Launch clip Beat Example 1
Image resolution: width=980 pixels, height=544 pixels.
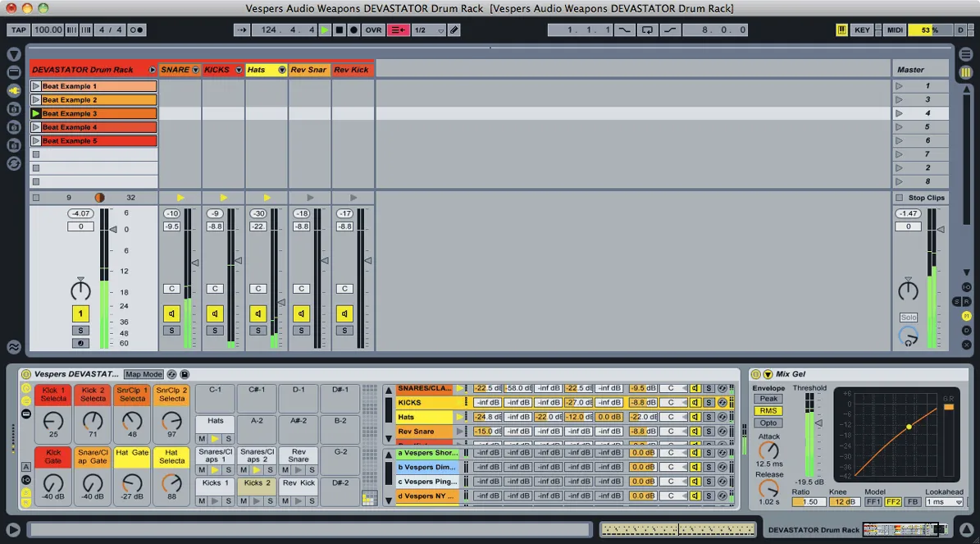pyautogui.click(x=35, y=86)
